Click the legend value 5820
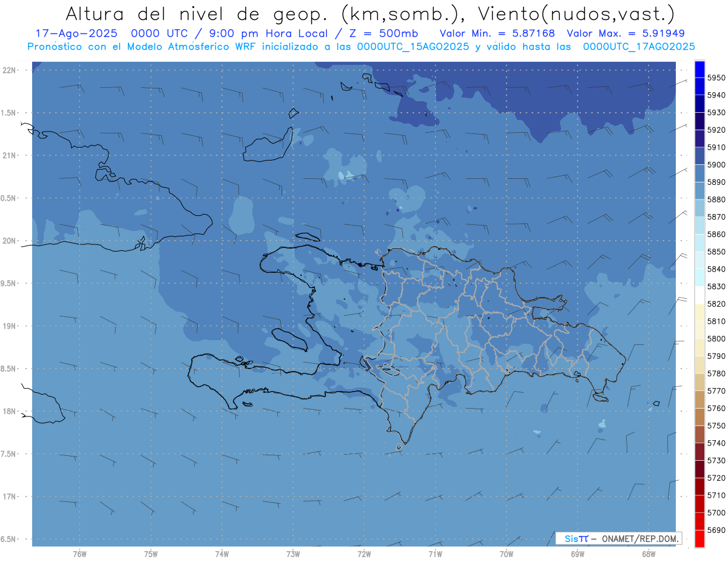Viewport: 728px width, 562px height. (716, 304)
